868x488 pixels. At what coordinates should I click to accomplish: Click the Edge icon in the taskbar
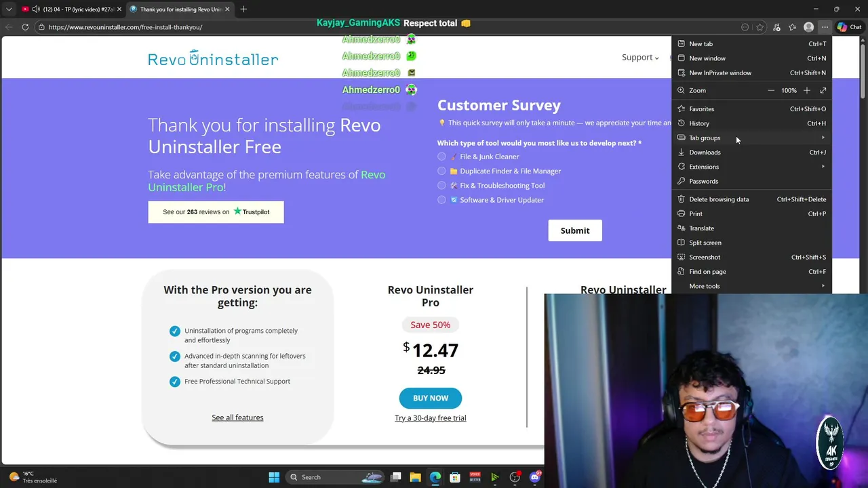tap(435, 477)
